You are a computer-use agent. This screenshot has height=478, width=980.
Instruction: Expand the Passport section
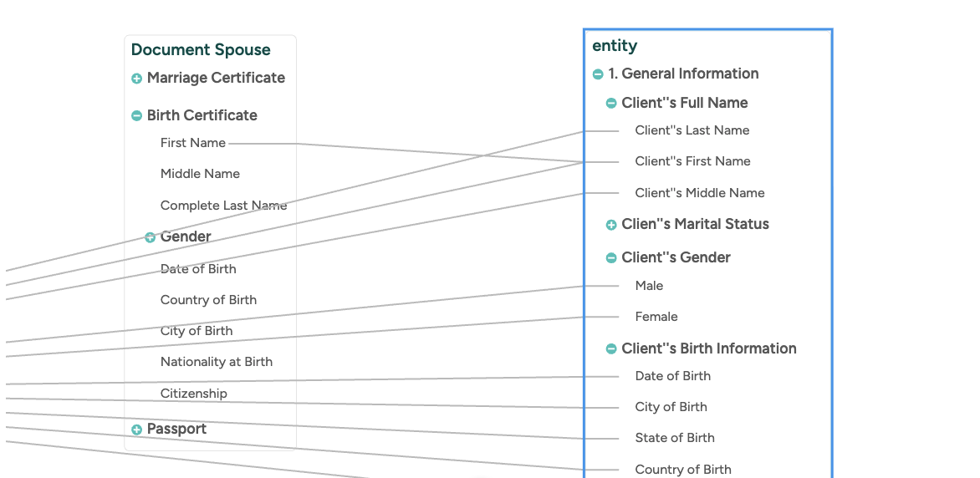pos(136,430)
